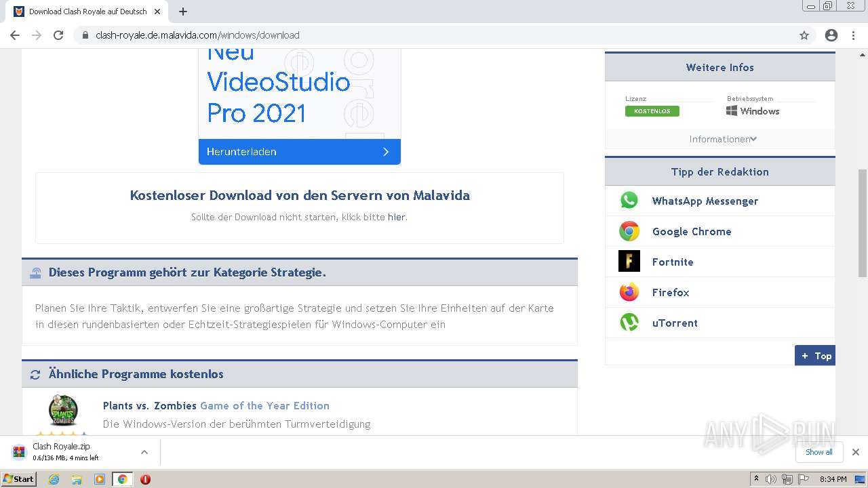
Task: Open the Chrome profile avatar
Action: [x=831, y=35]
